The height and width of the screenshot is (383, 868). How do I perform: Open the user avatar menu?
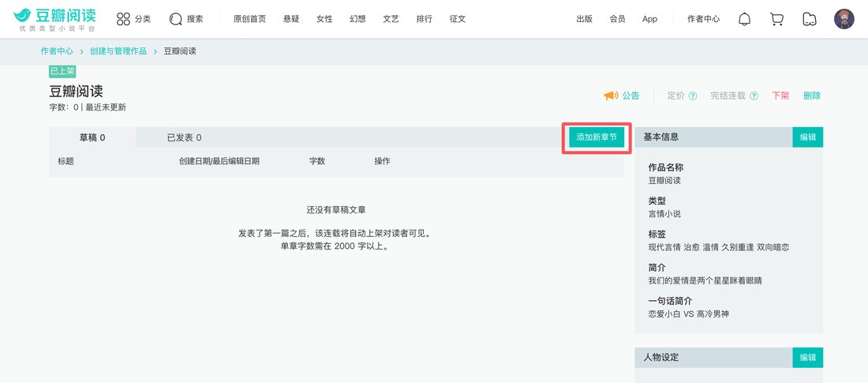[844, 19]
